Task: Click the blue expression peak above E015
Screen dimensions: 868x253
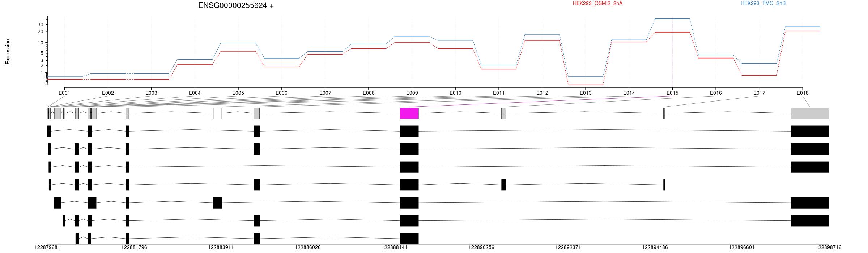Action: [672, 18]
